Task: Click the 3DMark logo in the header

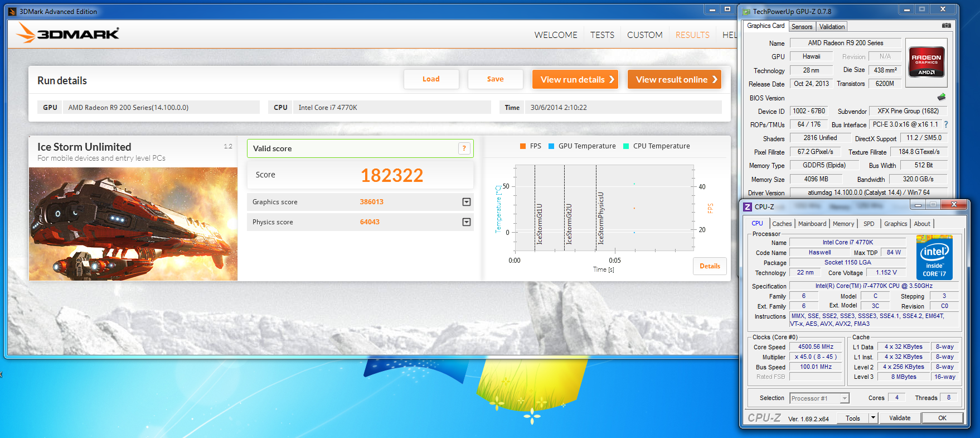Action: 67,33
